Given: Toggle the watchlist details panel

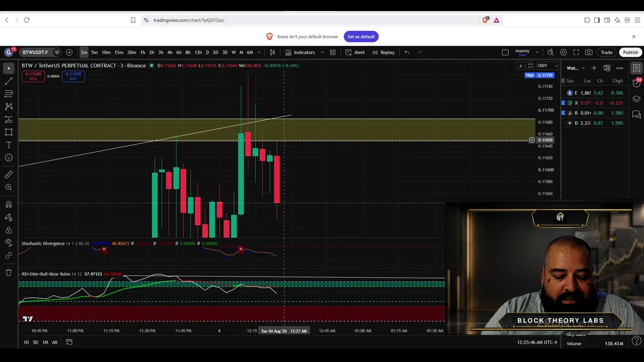Looking at the screenshot, I should (x=636, y=68).
